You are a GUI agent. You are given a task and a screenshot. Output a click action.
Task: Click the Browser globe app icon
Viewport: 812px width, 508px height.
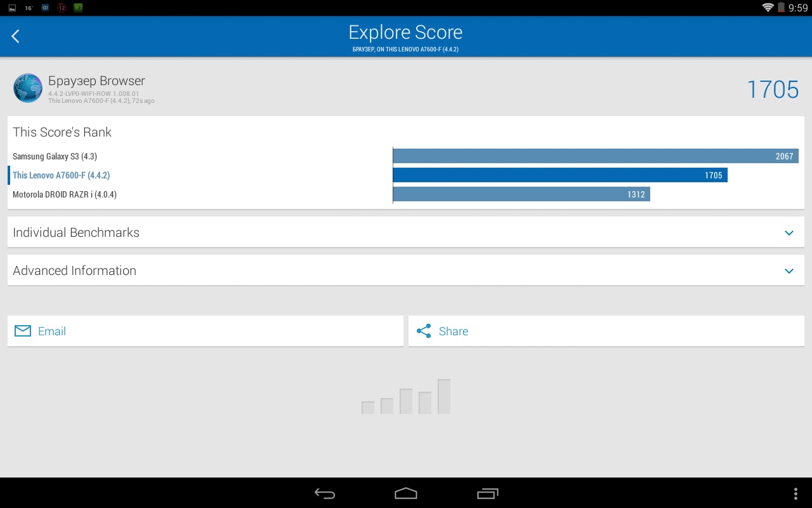[28, 88]
